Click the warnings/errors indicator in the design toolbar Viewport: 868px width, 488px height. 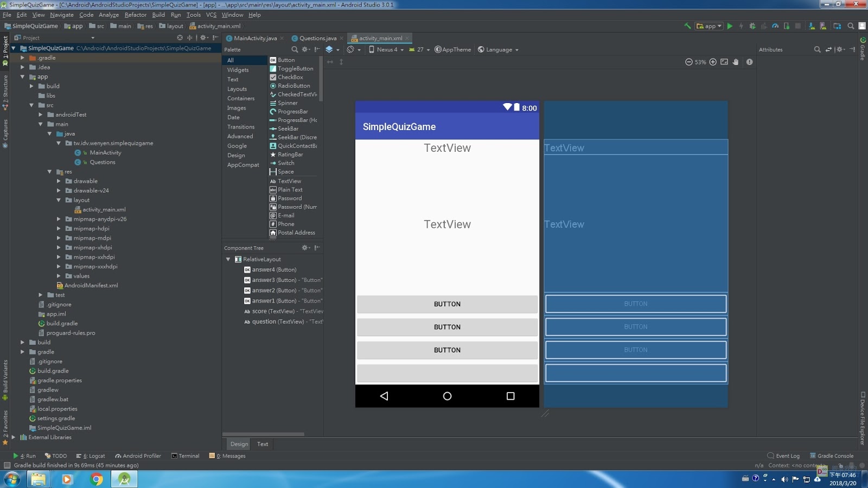click(750, 62)
